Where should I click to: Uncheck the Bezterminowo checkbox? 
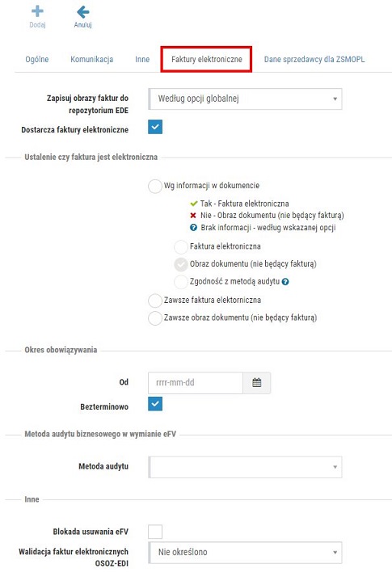[x=155, y=404]
